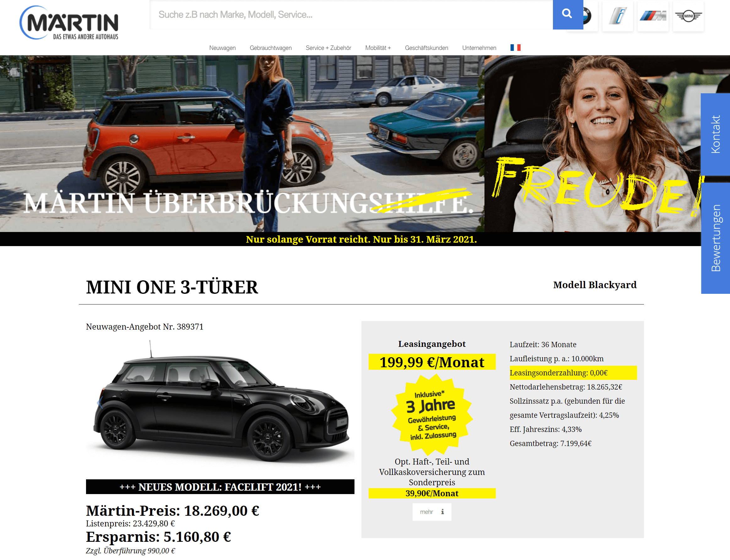Click the 3 Jahre Gewährleistung badge
Image resolution: width=730 pixels, height=560 pixels.
click(432, 415)
